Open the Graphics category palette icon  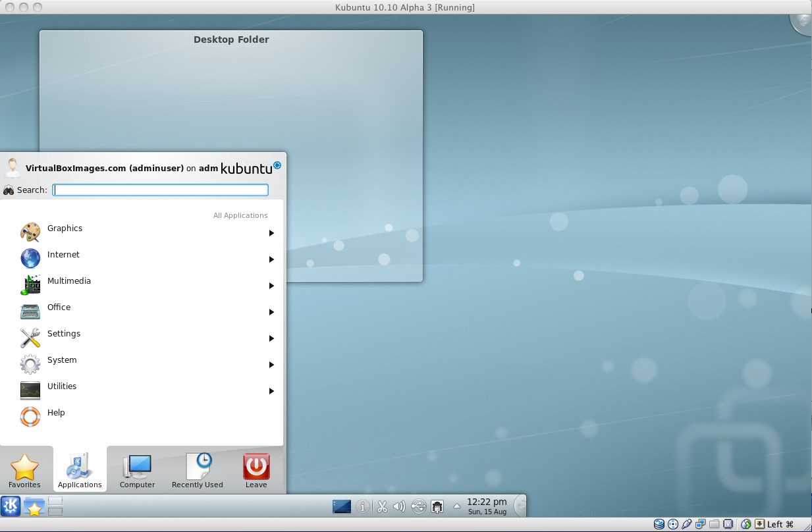click(x=30, y=232)
